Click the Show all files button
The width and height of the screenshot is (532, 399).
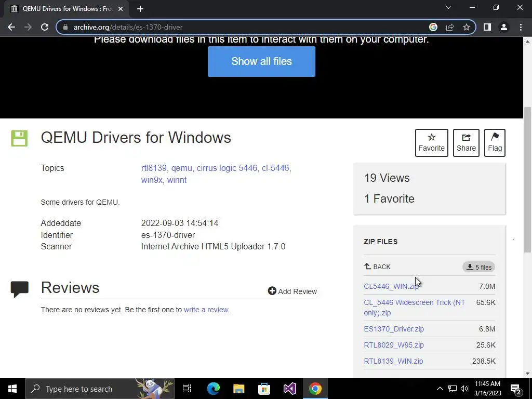(261, 61)
